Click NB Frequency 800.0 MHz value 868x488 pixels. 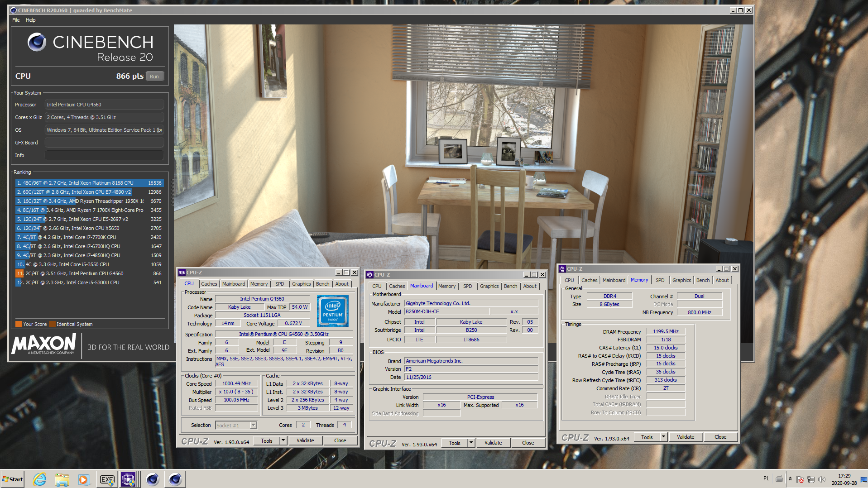click(x=699, y=312)
